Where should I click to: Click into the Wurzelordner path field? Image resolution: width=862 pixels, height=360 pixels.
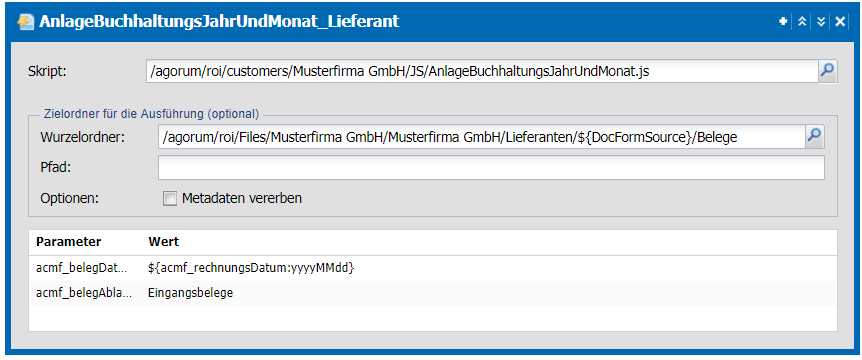[482, 137]
